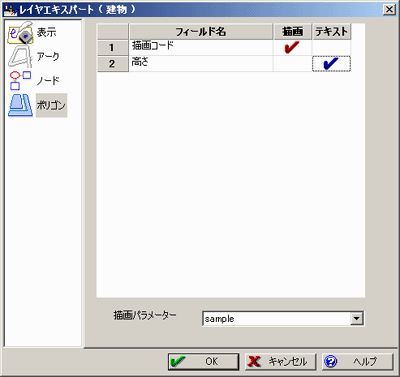The width and height of the screenshot is (400, 377).
Task: Click the アーク label in sidebar
Action: (48, 57)
